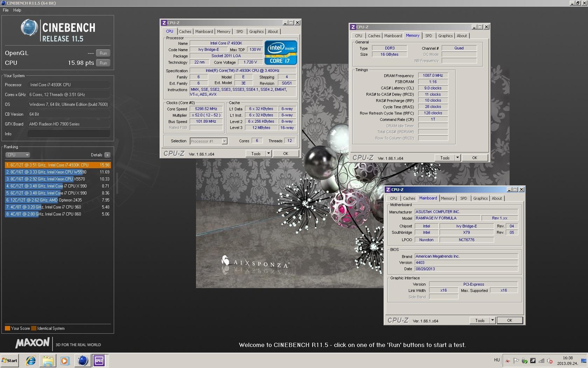Click the black ASUS tray icon

coord(533,361)
